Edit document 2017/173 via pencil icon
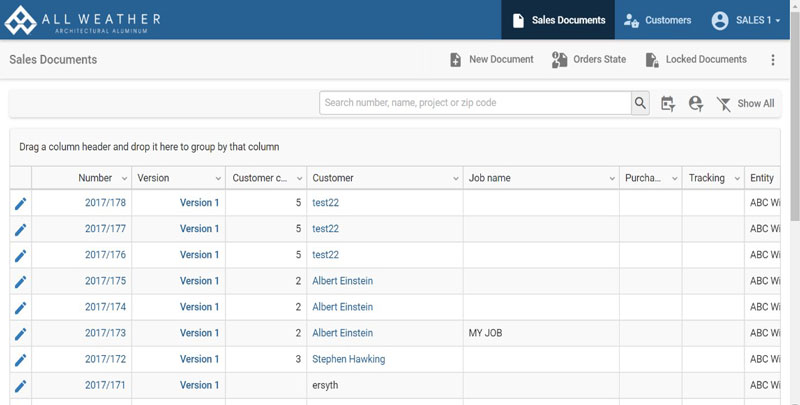Viewport: 800px width, 405px height. (x=20, y=333)
